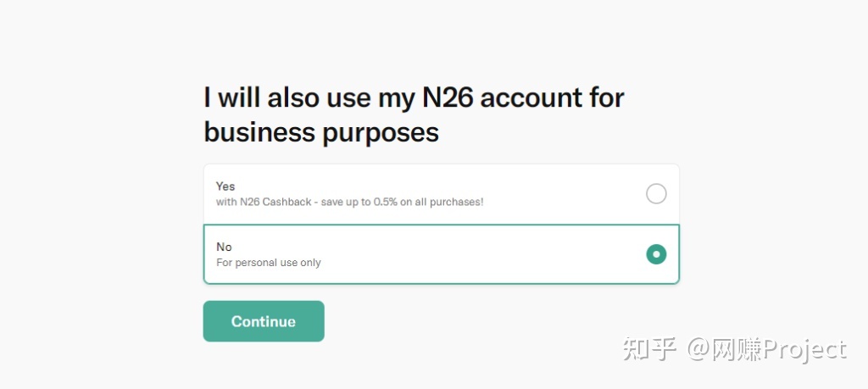The height and width of the screenshot is (389, 868).
Task: Click the "For personal use only" text
Action: (269, 263)
